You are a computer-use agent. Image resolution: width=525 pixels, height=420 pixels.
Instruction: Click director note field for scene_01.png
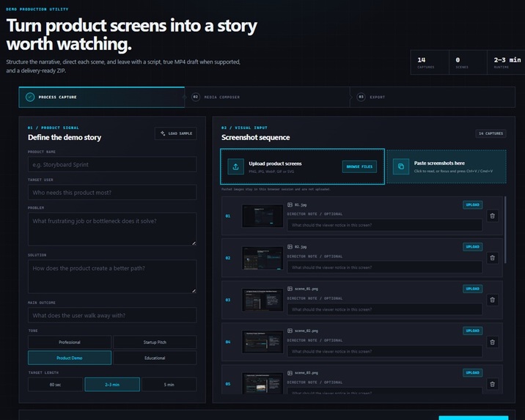click(x=385, y=309)
